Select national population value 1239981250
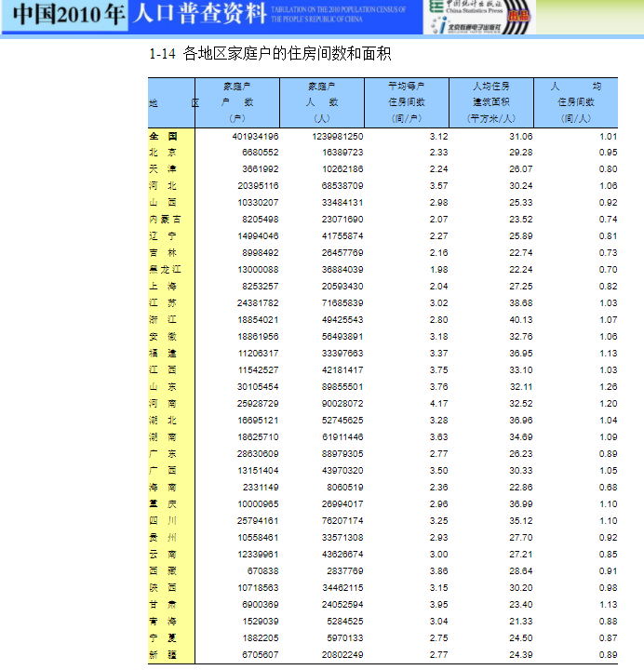 (x=338, y=136)
